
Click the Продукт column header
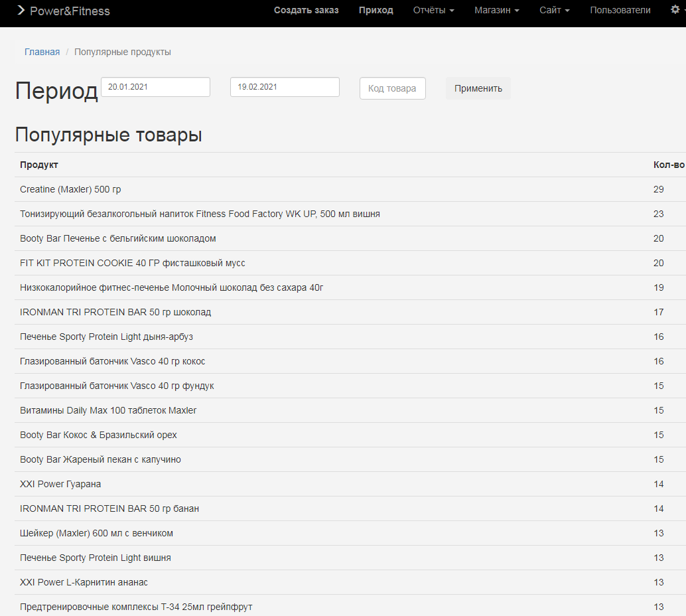pos(39,165)
